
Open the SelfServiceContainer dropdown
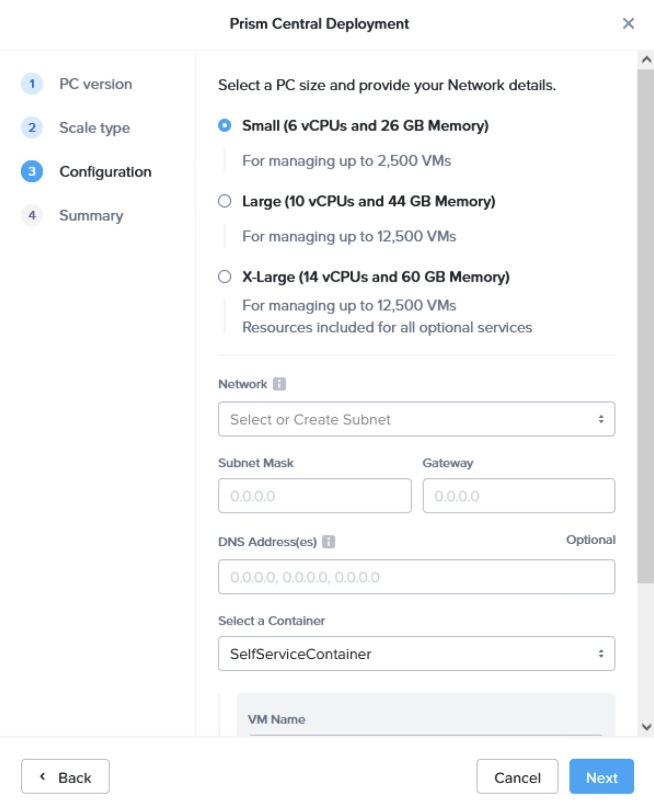[x=417, y=653]
